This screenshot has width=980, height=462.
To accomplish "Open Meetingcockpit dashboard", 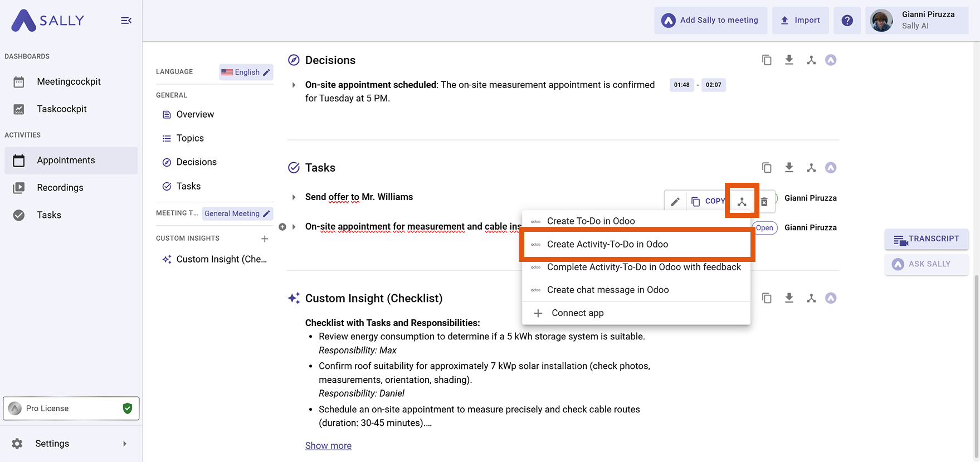I will pos(71,81).
